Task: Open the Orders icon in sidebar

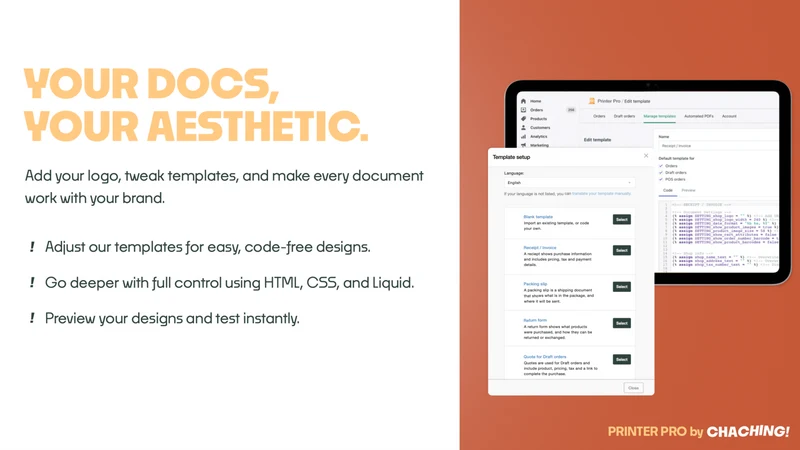Action: point(523,110)
